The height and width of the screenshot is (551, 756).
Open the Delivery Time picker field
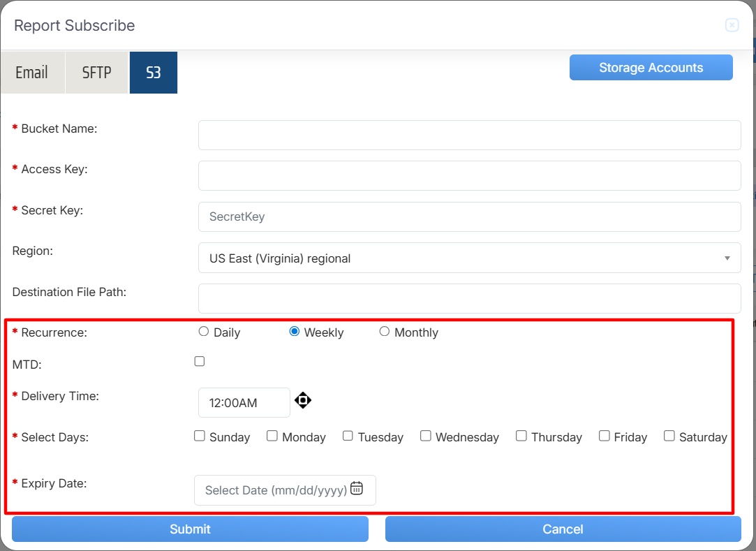click(244, 403)
